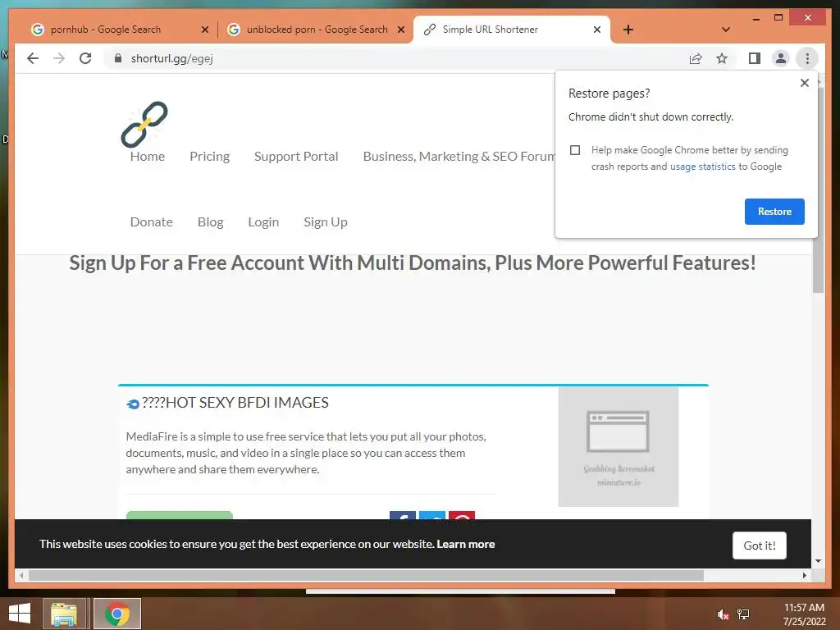Open a new tab with plus button
This screenshot has height=630, width=840.
tap(628, 30)
